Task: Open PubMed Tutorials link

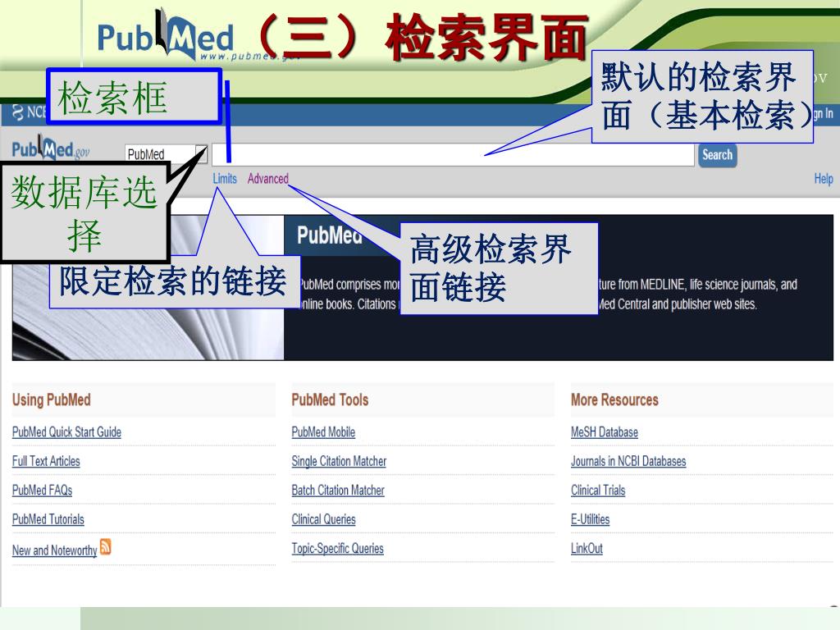Action: pyautogui.click(x=48, y=519)
